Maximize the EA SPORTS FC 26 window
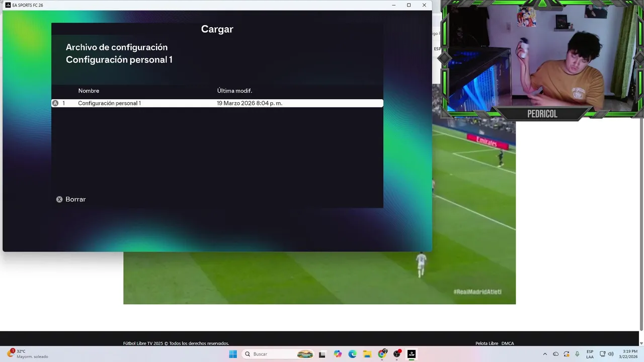The image size is (644, 362). point(409,5)
